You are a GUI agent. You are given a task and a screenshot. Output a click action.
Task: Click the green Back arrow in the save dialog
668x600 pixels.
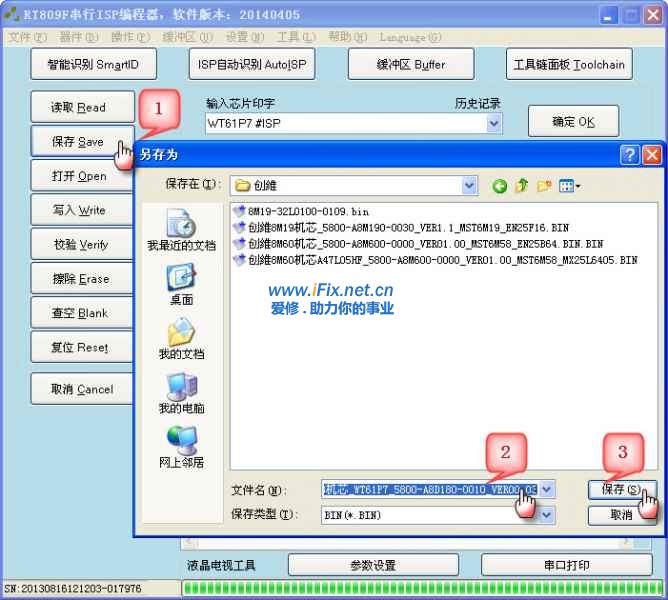click(x=499, y=185)
